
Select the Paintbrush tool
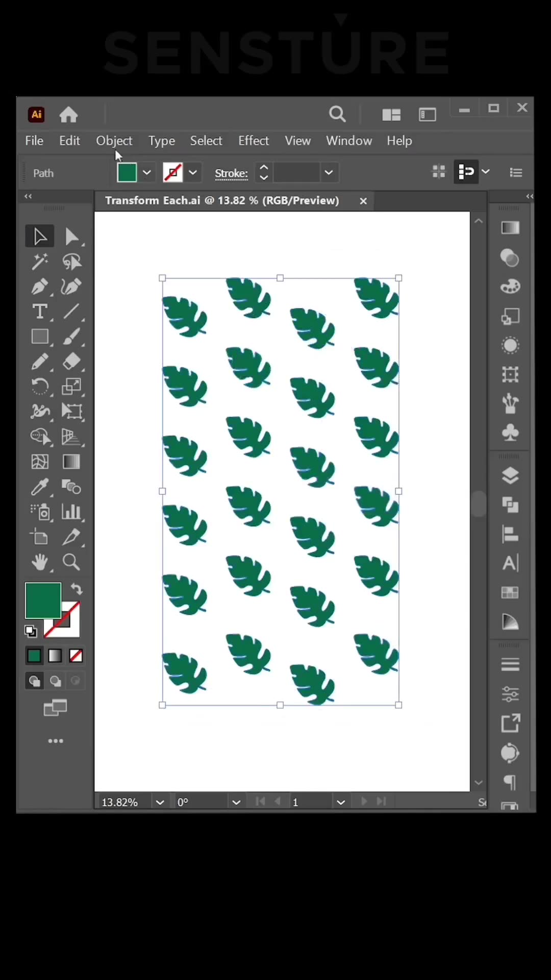click(72, 337)
